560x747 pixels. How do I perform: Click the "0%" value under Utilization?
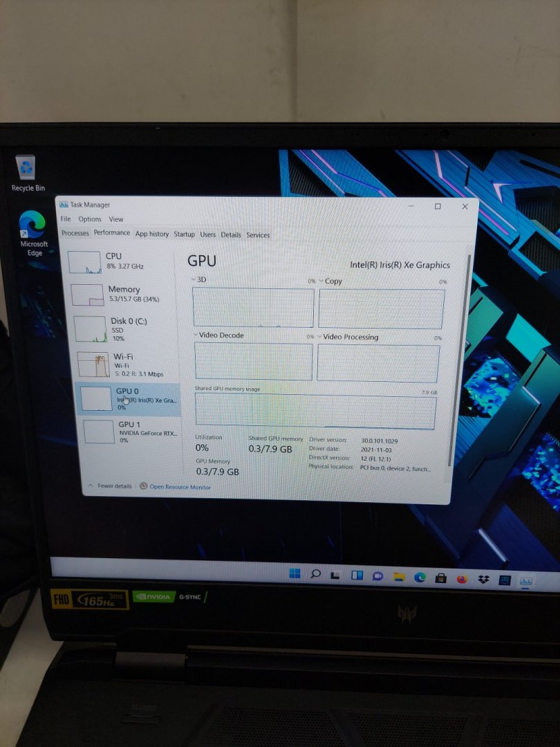point(202,448)
